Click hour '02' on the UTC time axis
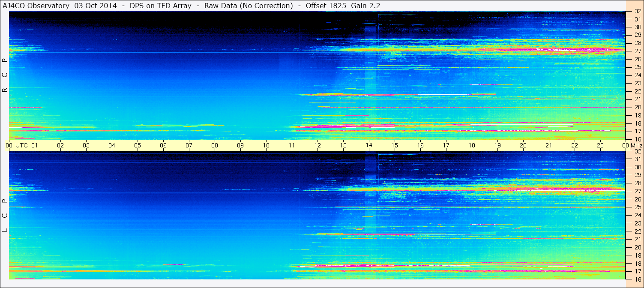The image size is (644, 288). coord(60,145)
